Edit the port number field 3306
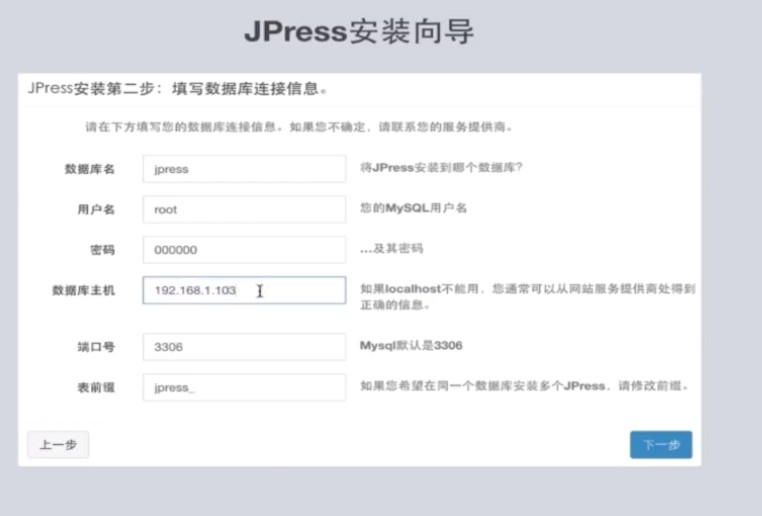The image size is (762, 516). tap(244, 346)
